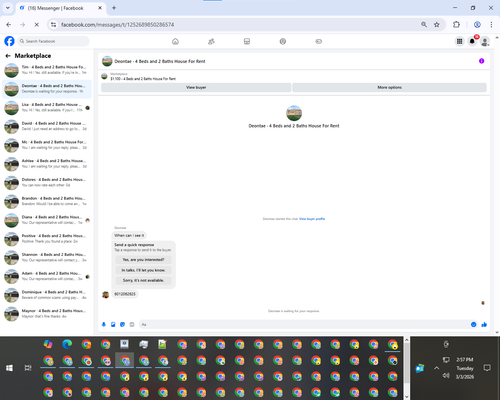500x400 pixels.
Task: Open the account profile picture menu
Action: coord(485,41)
